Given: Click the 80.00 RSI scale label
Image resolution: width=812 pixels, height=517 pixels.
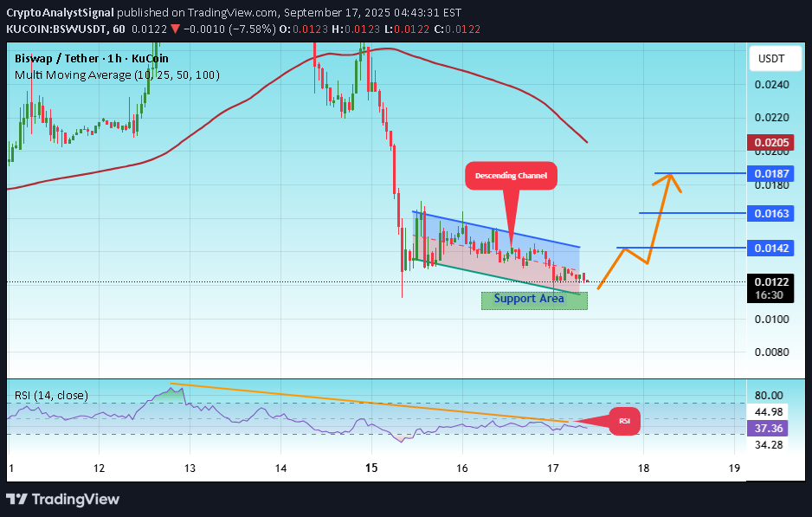Looking at the screenshot, I should click(769, 395).
